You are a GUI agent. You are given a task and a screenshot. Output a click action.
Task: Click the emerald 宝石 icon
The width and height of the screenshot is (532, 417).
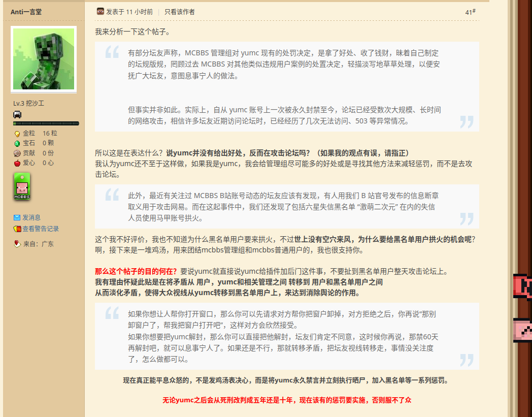17,143
